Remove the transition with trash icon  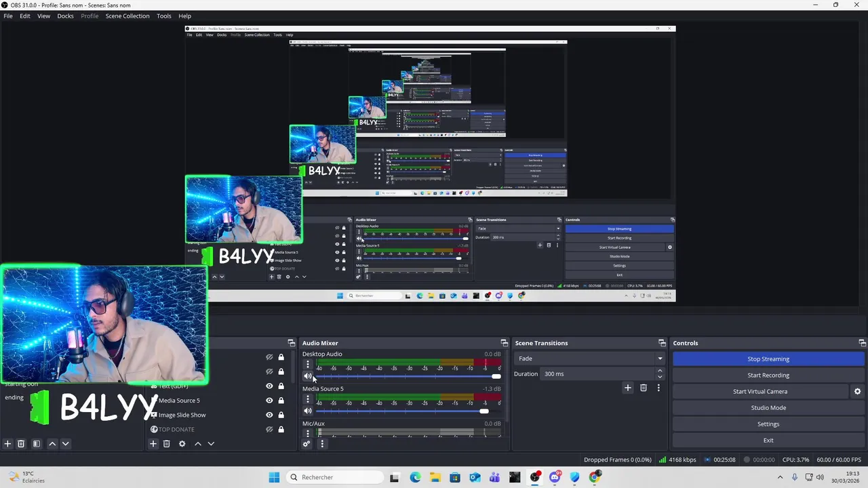point(644,388)
